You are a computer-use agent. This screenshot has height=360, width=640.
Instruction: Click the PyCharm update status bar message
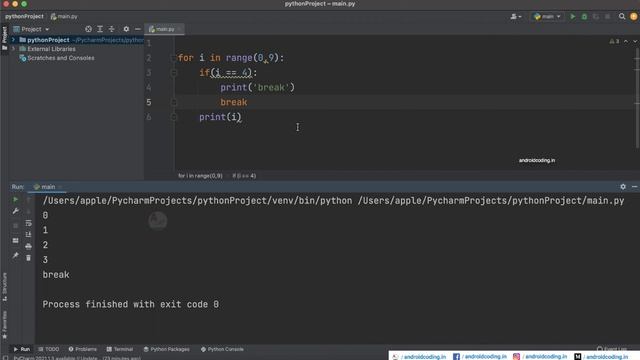point(78,358)
